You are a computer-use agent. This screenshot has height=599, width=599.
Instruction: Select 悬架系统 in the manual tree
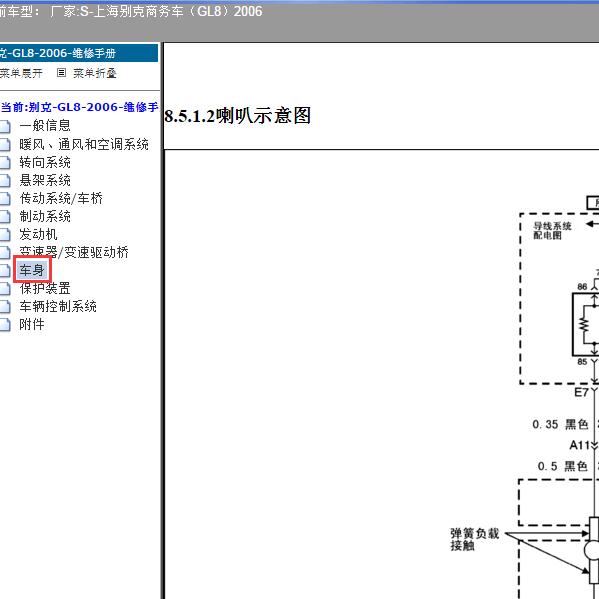(x=45, y=180)
